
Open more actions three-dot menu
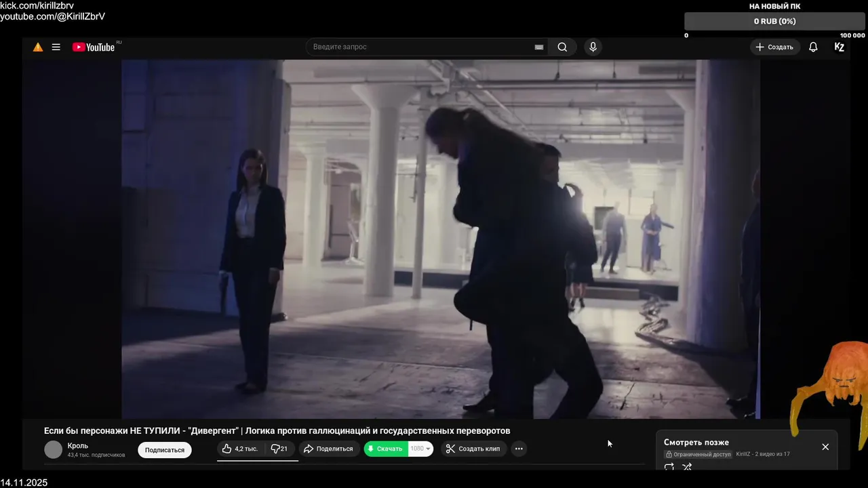[519, 449]
